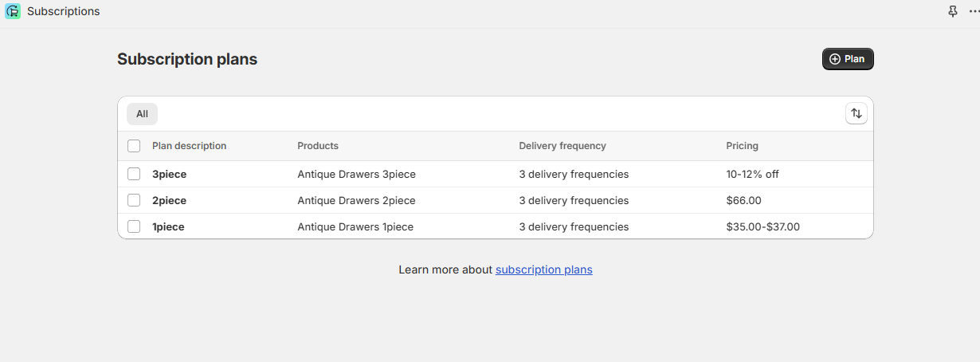Click the Plan description column header
980x362 pixels.
point(189,146)
